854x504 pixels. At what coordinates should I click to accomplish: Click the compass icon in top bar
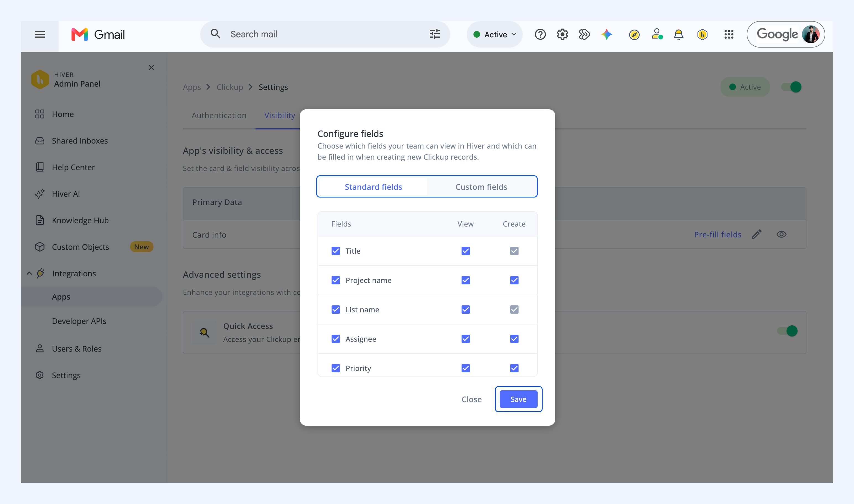pyautogui.click(x=634, y=35)
